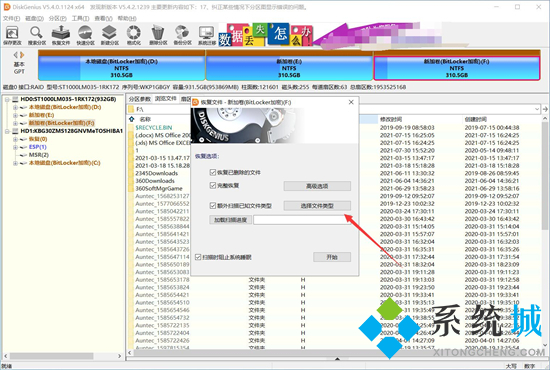
Task: Expand the ESP(1) partition node
Action: 15,147
